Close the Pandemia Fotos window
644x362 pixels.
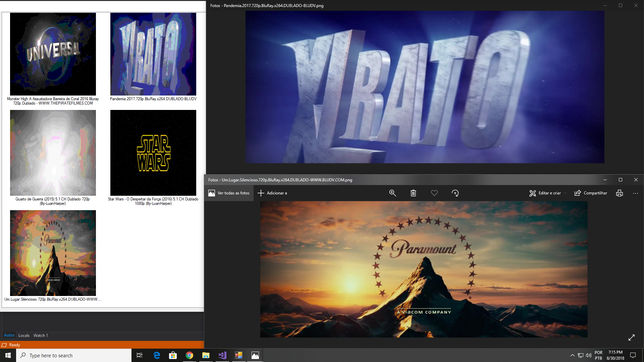pos(636,5)
